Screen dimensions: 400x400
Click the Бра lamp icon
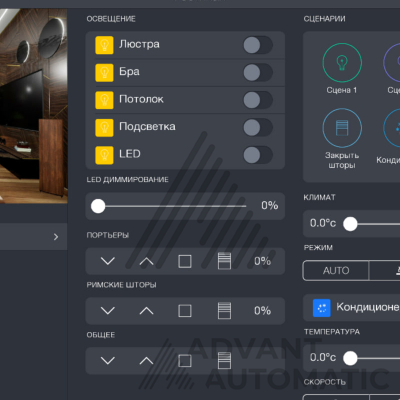point(104,72)
